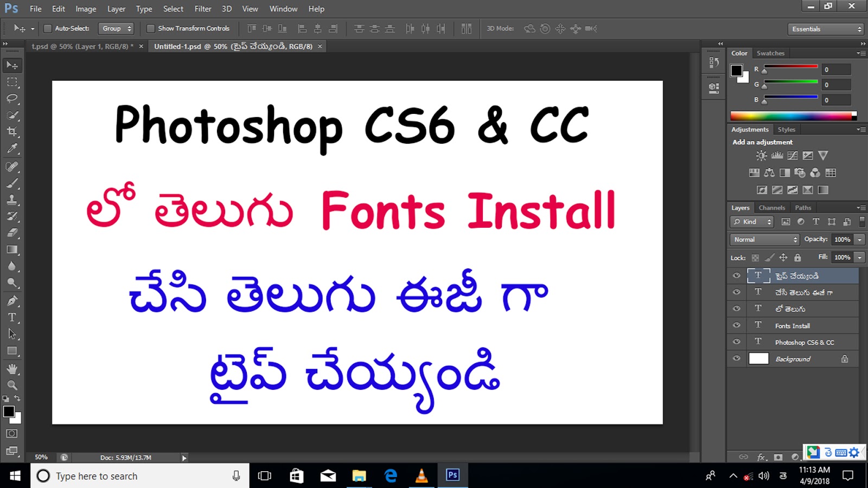Viewport: 868px width, 488px height.
Task: Select the Hand tool
Action: click(12, 369)
